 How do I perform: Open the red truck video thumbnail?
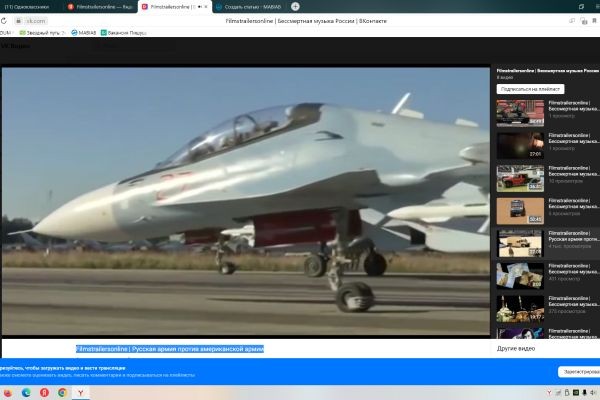tap(520, 178)
